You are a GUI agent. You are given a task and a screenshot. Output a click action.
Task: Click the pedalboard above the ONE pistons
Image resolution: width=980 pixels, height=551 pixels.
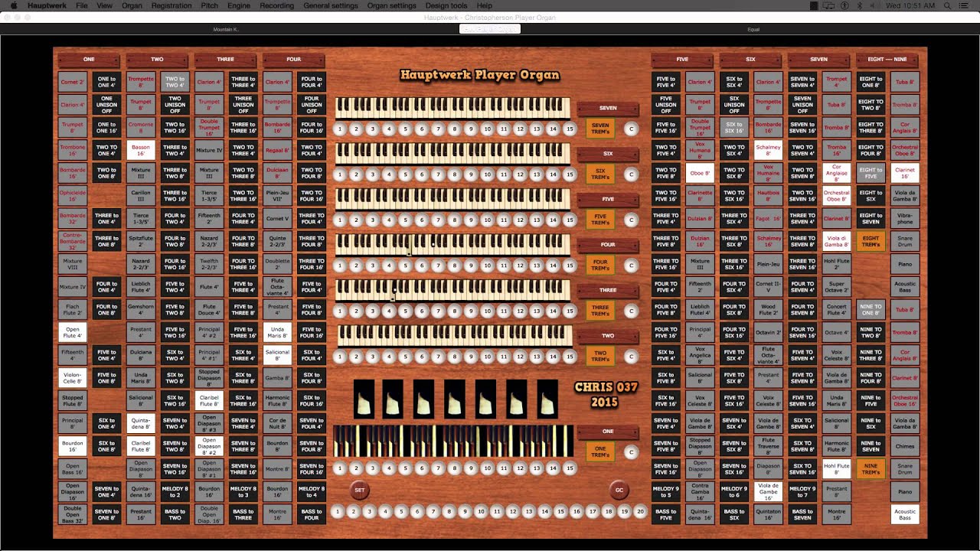click(453, 442)
